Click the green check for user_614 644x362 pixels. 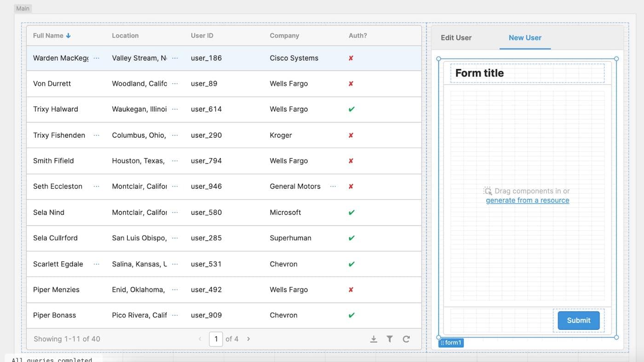(x=351, y=109)
